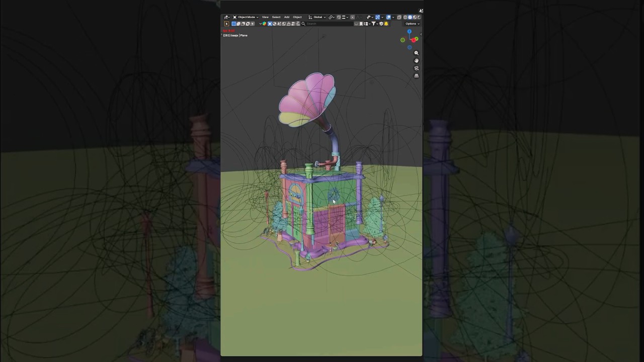Select the highlighted blue display mode icon

(270, 24)
